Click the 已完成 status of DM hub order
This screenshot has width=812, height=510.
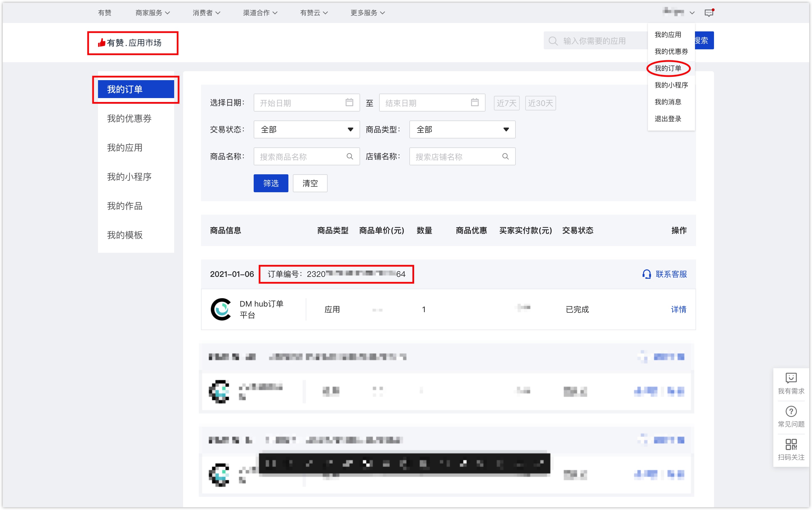tap(577, 309)
